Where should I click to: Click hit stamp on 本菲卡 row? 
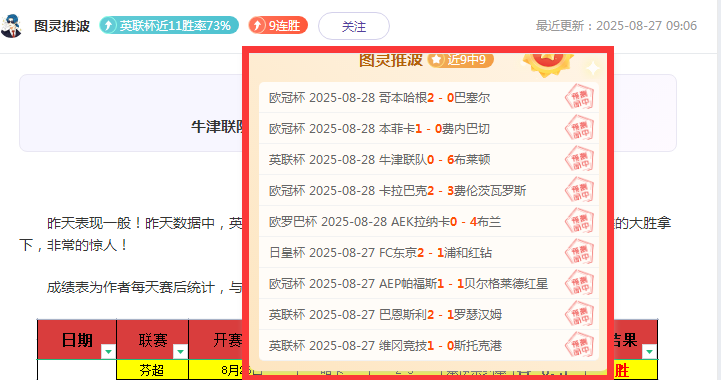coord(579,128)
